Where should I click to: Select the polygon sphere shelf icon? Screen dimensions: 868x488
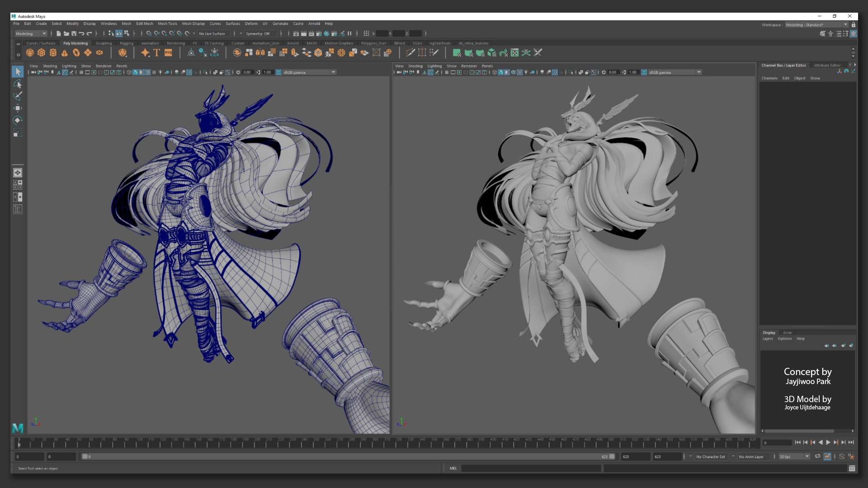30,53
